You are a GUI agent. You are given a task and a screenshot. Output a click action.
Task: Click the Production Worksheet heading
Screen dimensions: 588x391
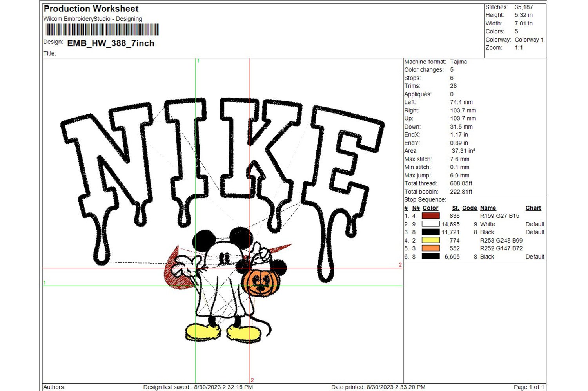point(91,9)
